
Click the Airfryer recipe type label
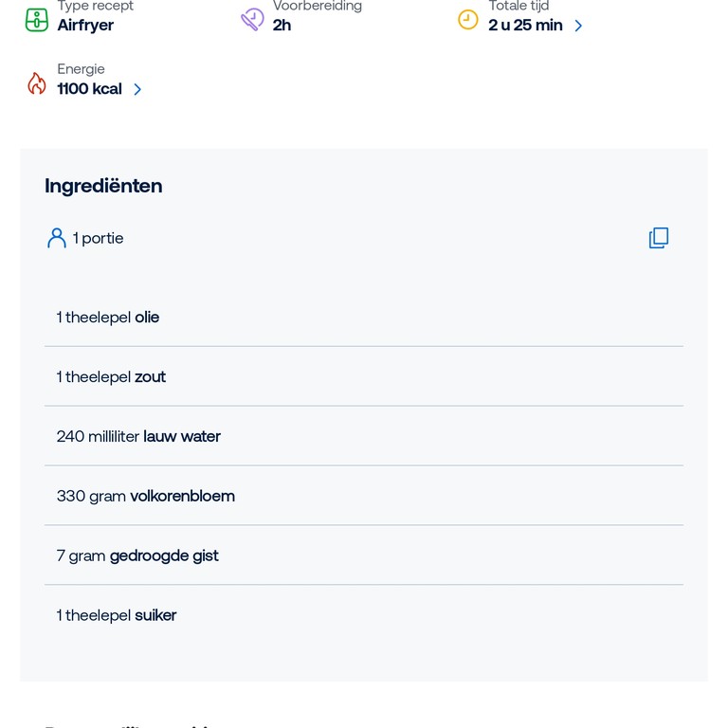click(x=85, y=25)
